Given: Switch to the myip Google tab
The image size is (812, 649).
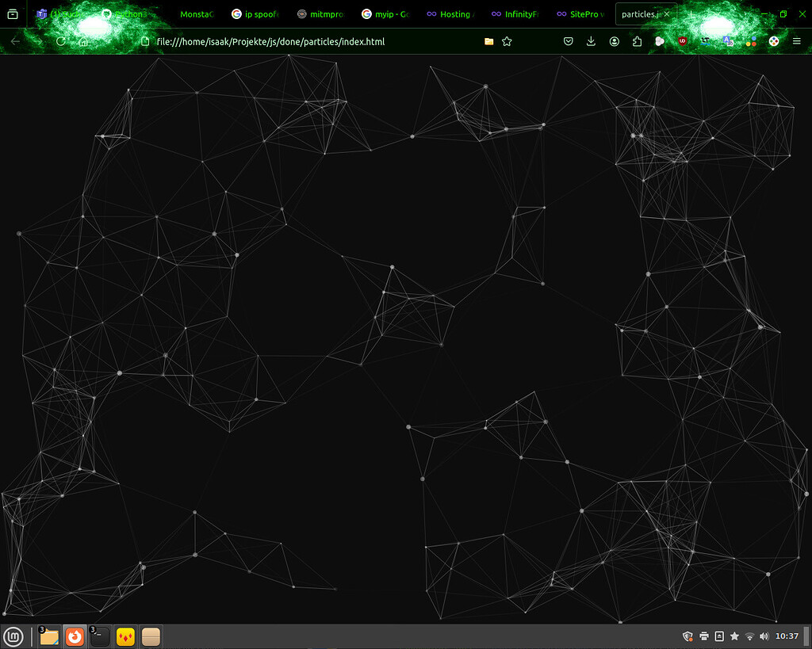Looking at the screenshot, I should pos(385,14).
